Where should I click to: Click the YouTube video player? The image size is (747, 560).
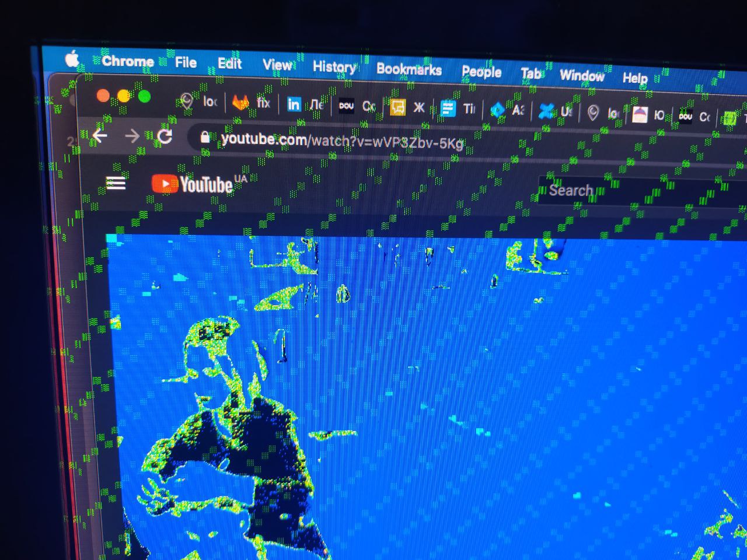[x=427, y=397]
